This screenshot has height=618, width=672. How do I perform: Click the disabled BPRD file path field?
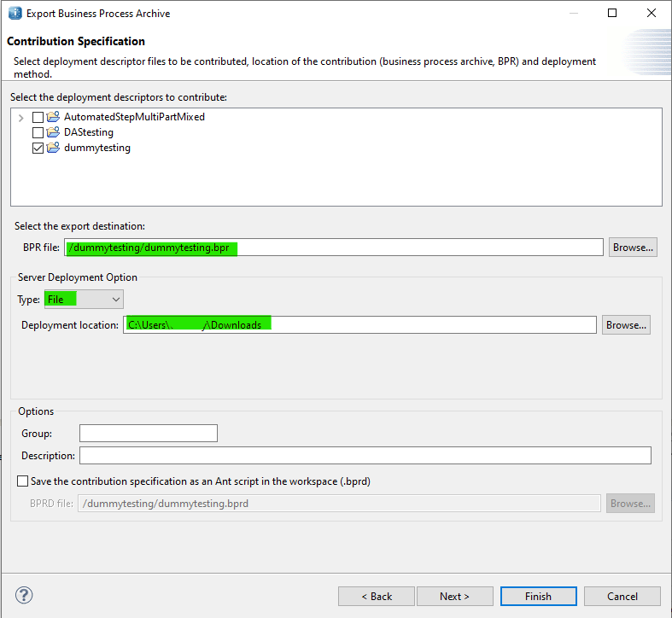coord(339,503)
